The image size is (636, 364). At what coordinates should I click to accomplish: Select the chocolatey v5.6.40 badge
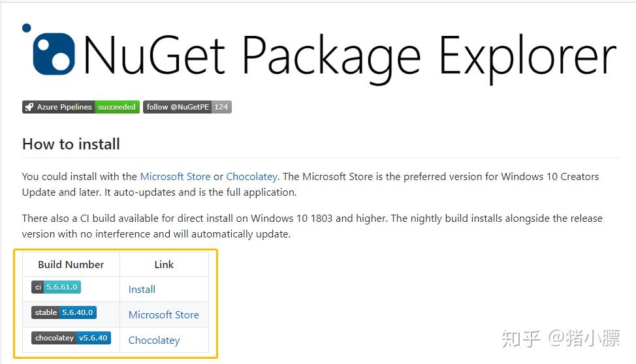[71, 338]
